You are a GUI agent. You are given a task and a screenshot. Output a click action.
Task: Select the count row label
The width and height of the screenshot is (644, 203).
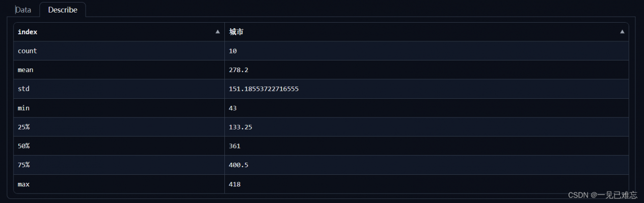click(x=27, y=51)
